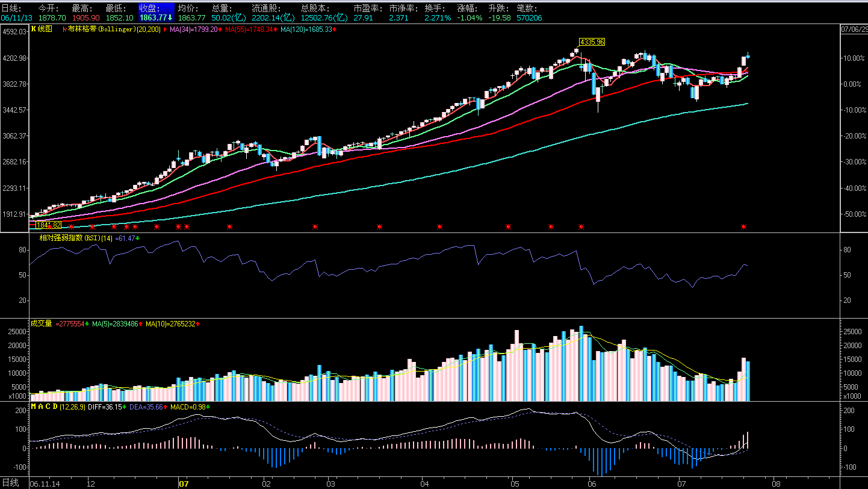This screenshot has height=489, width=868.
Task: Click the DEA=35.66 legend value
Action: click(x=147, y=406)
